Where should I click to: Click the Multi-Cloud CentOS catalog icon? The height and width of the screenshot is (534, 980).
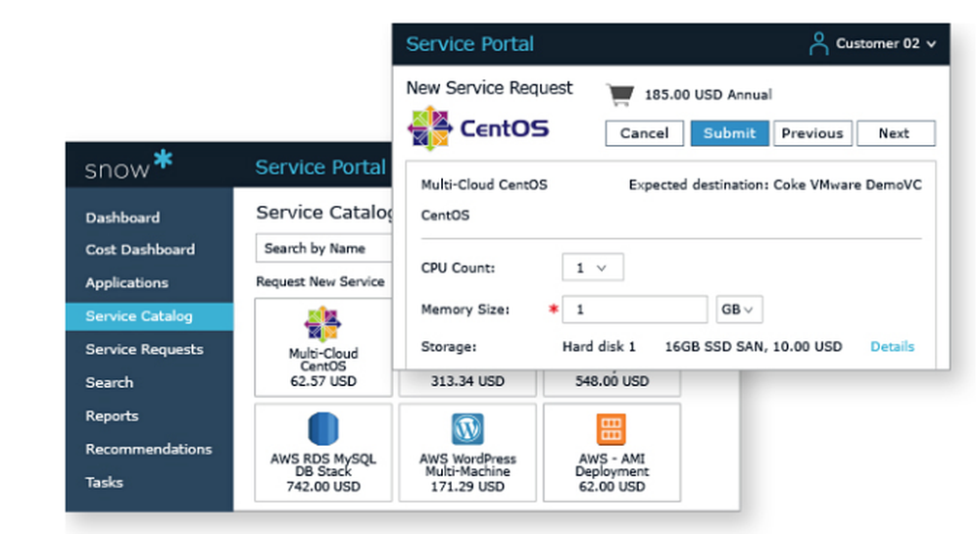322,324
